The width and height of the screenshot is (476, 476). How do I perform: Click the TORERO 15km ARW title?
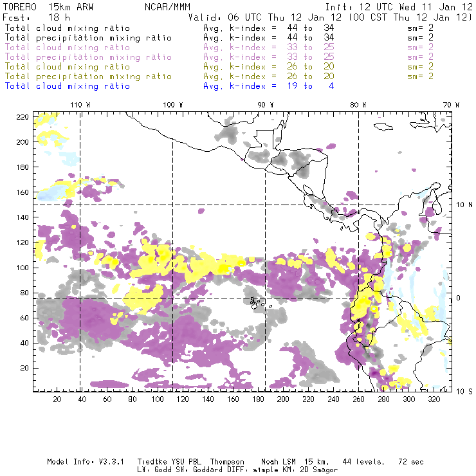pos(41,7)
